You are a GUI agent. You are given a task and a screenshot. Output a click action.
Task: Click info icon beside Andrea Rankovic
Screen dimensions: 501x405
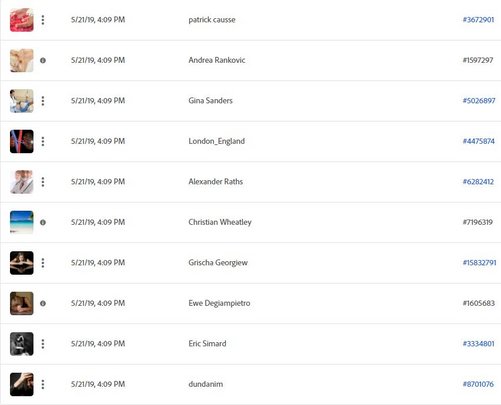pyautogui.click(x=43, y=60)
